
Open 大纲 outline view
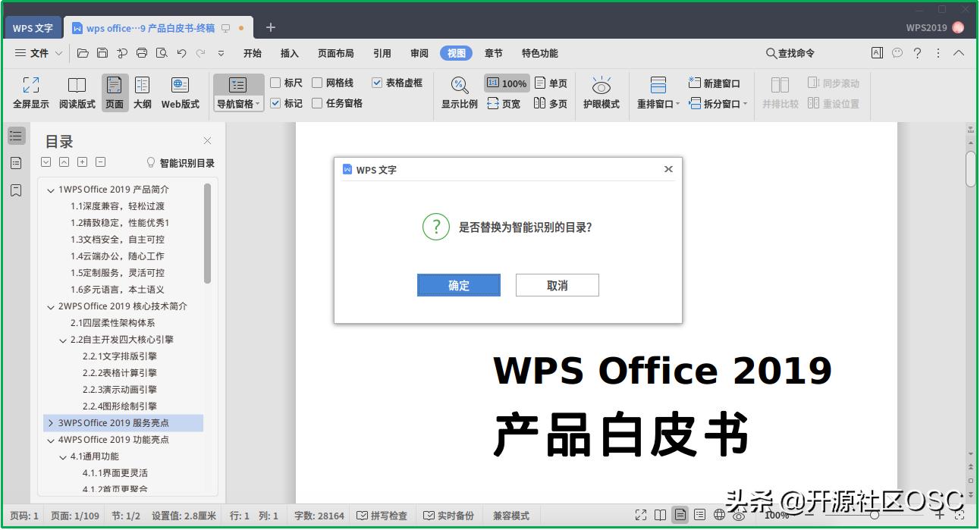tap(143, 92)
